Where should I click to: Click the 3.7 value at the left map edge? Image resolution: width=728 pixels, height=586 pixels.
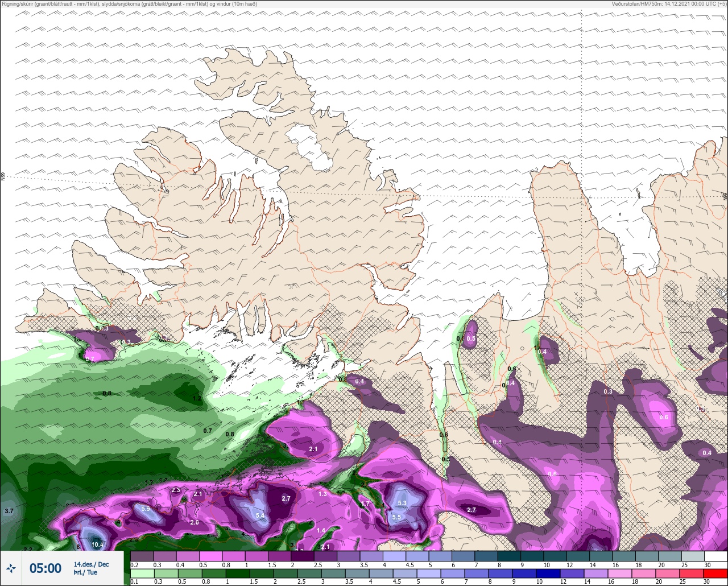click(9, 511)
